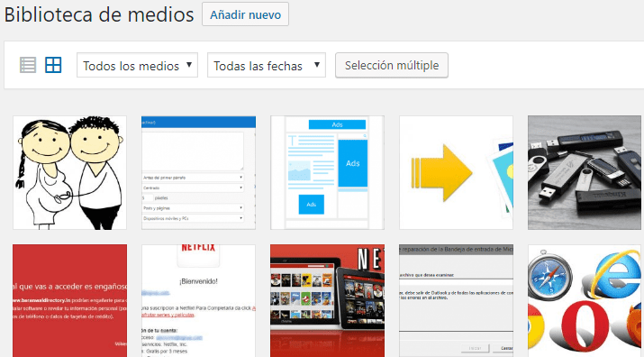The height and width of the screenshot is (357, 644).
Task: Select the USB flash drives photo thumbnail
Action: click(x=585, y=173)
